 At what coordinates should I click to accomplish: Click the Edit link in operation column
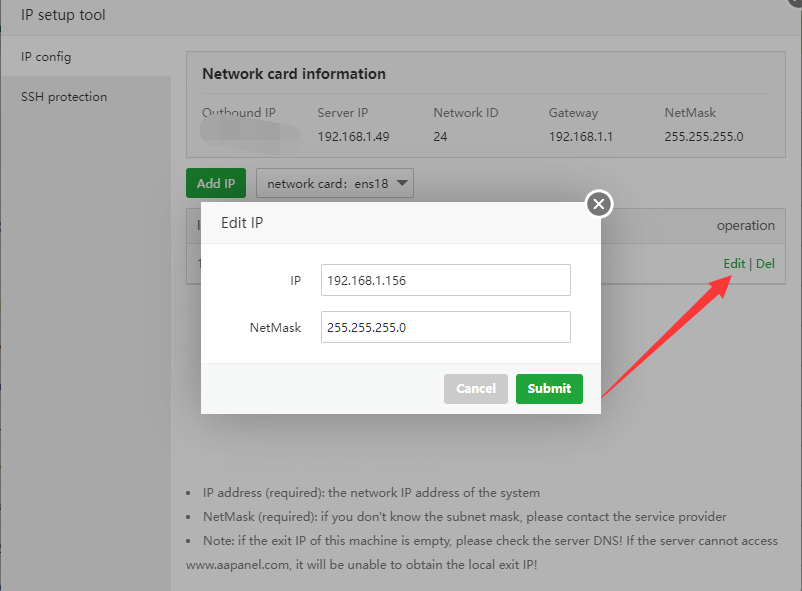tap(734, 264)
